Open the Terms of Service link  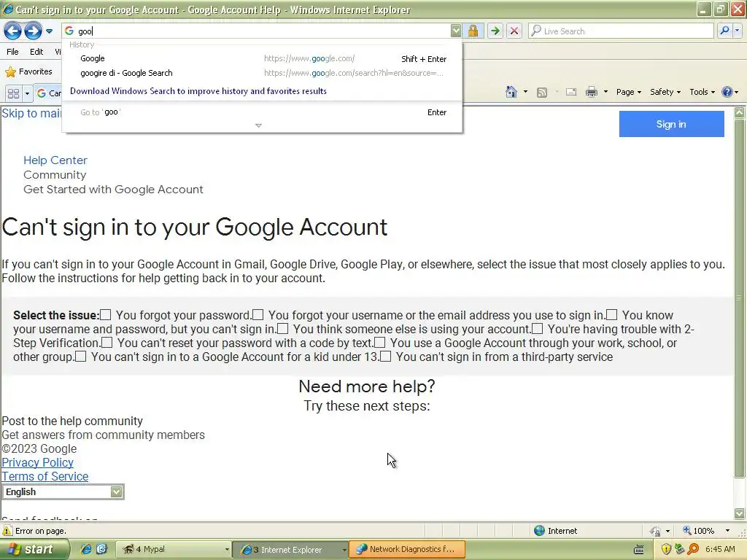click(x=44, y=476)
